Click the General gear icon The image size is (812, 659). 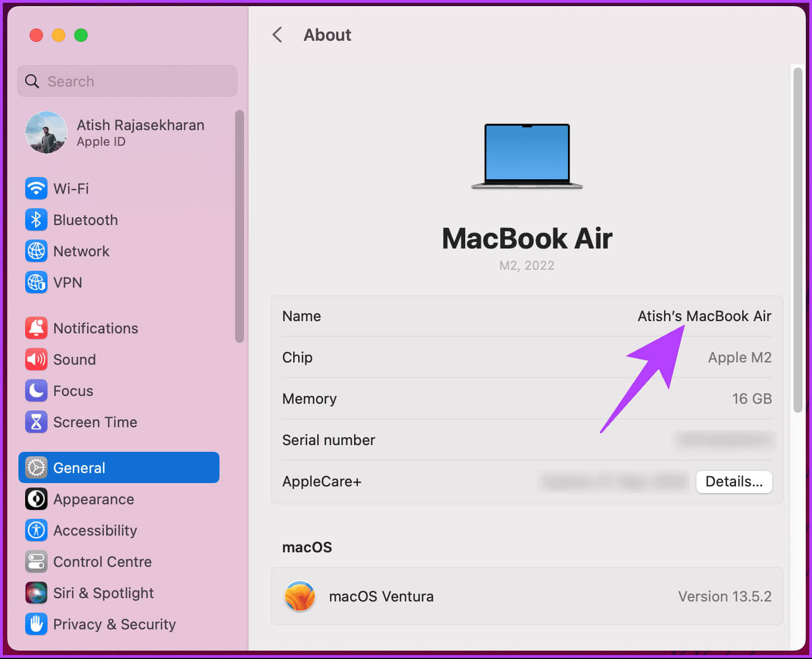pos(36,467)
